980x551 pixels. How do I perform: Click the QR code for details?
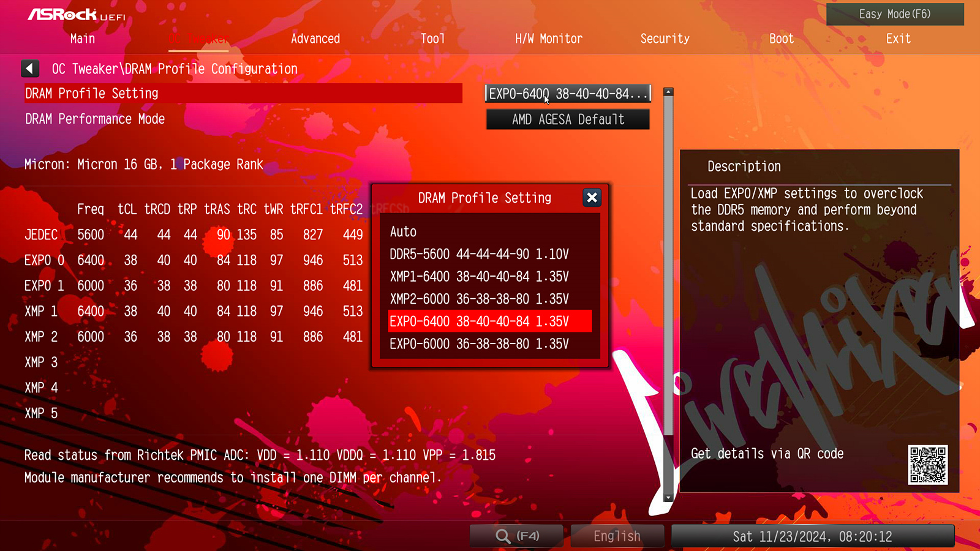[x=928, y=465]
